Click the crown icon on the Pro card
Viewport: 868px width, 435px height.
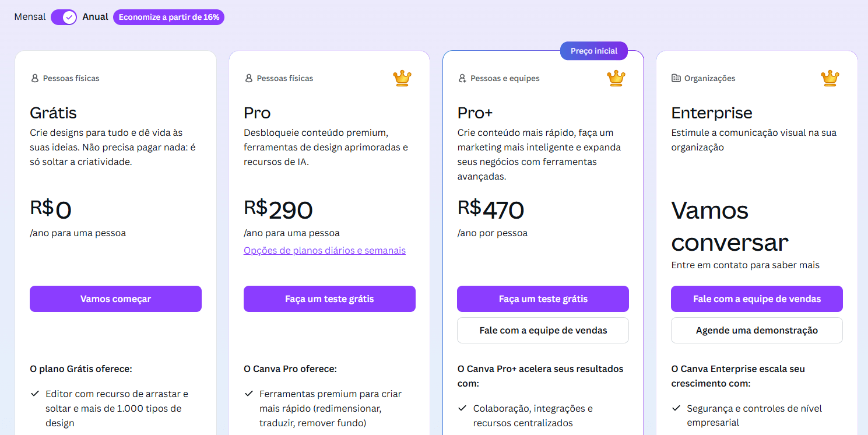click(x=402, y=78)
